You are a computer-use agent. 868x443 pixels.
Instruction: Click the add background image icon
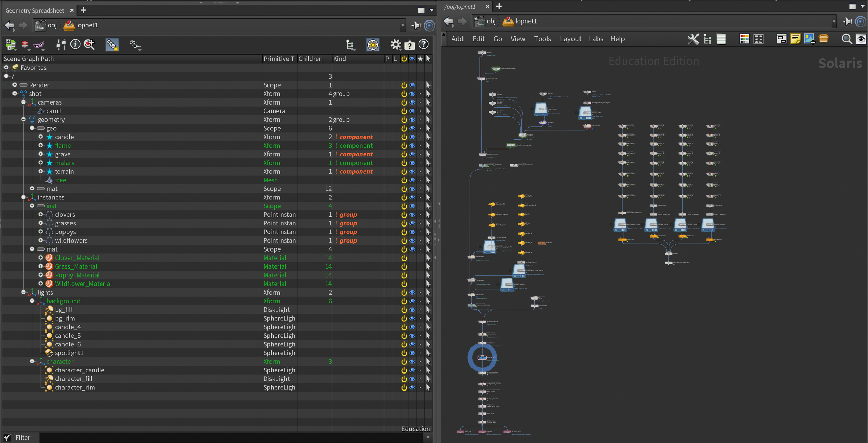point(809,39)
